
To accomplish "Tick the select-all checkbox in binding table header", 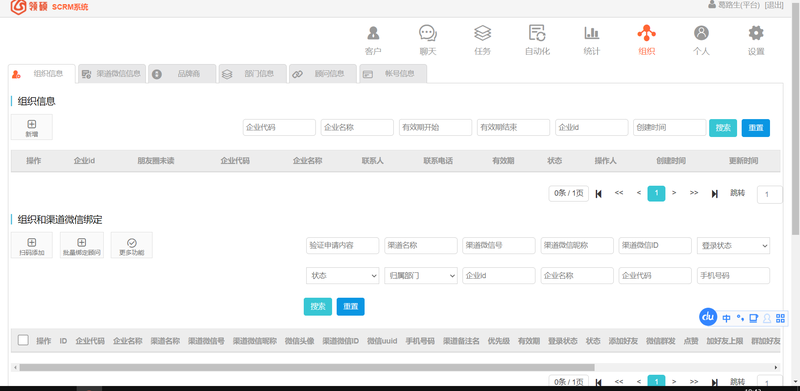I will [x=23, y=340].
